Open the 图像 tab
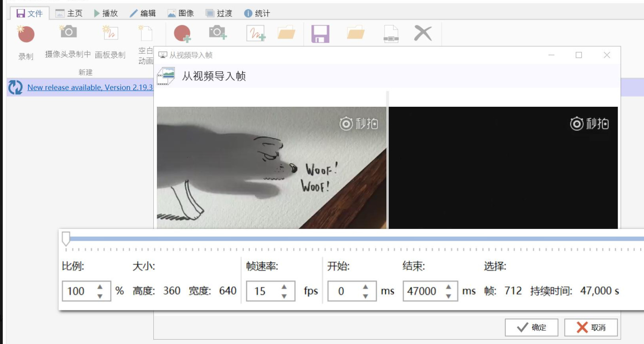 point(181,13)
